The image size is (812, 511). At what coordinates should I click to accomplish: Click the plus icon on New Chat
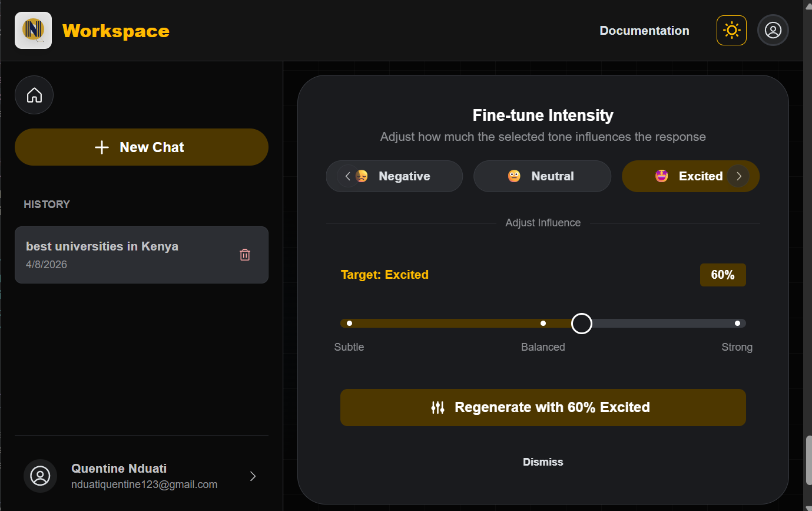102,147
